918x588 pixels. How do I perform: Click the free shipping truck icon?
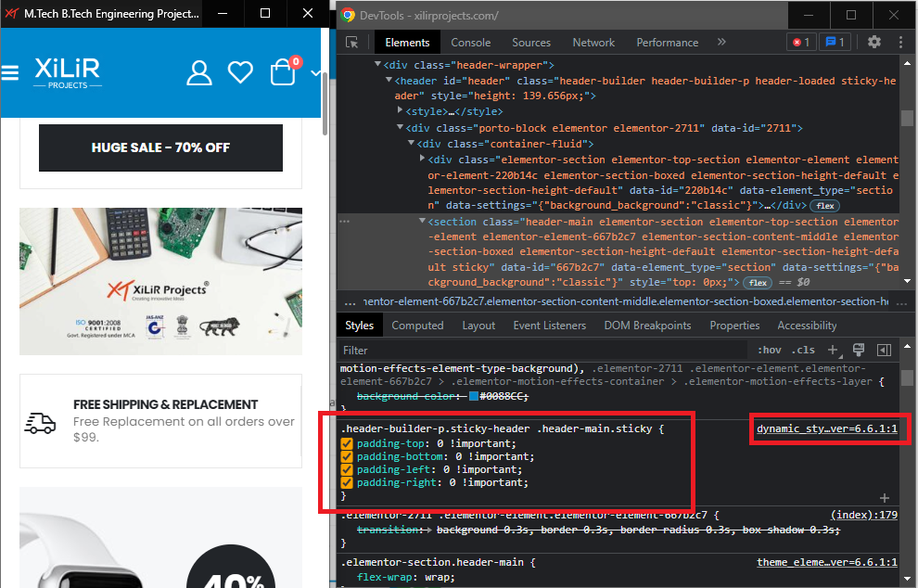(x=40, y=423)
